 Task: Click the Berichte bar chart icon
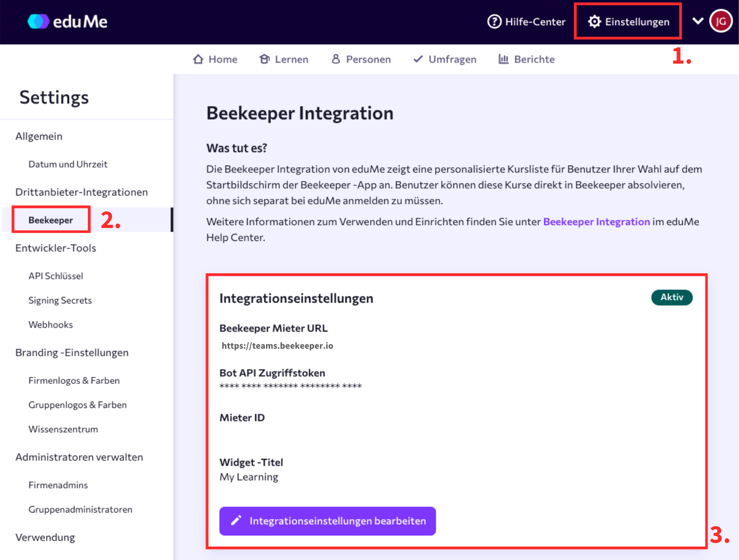coord(503,59)
